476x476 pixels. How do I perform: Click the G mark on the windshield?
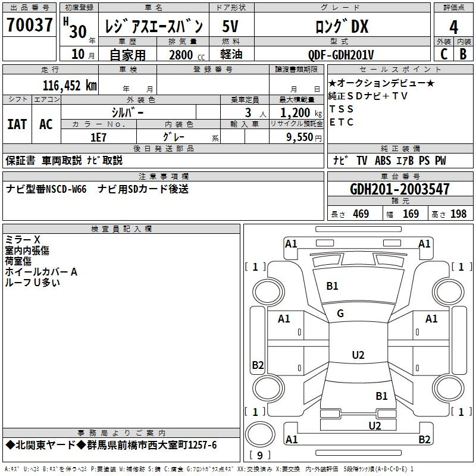click(x=340, y=314)
